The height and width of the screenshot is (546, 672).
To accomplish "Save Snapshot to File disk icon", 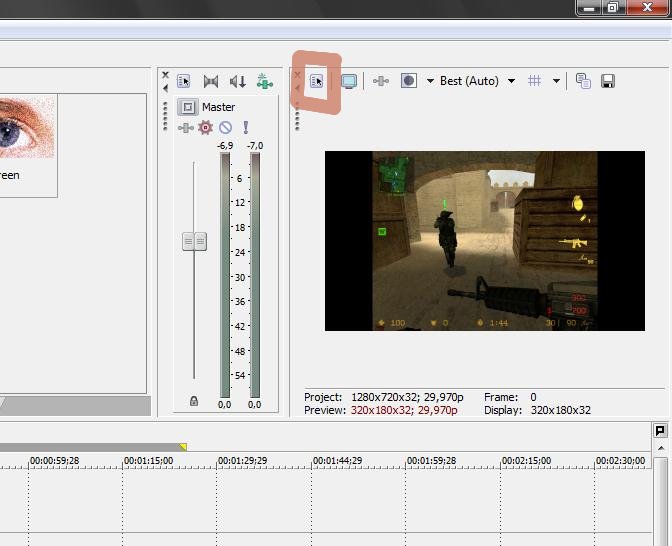I will click(x=608, y=81).
